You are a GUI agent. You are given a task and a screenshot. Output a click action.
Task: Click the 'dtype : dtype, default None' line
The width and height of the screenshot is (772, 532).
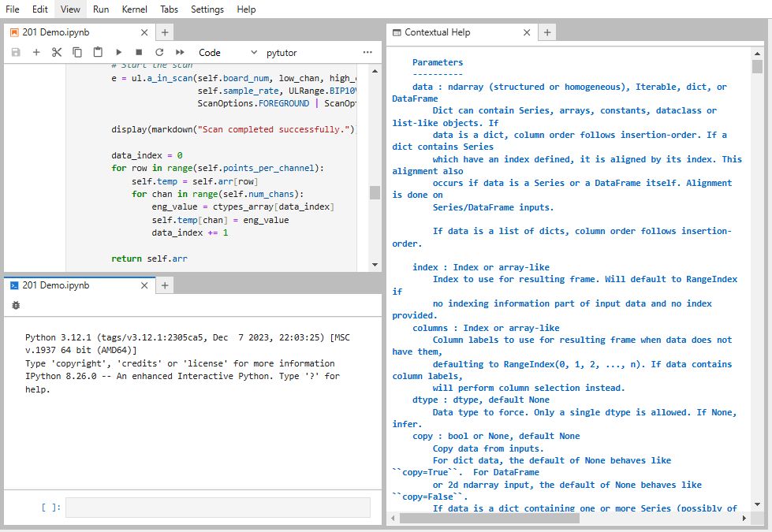point(481,400)
